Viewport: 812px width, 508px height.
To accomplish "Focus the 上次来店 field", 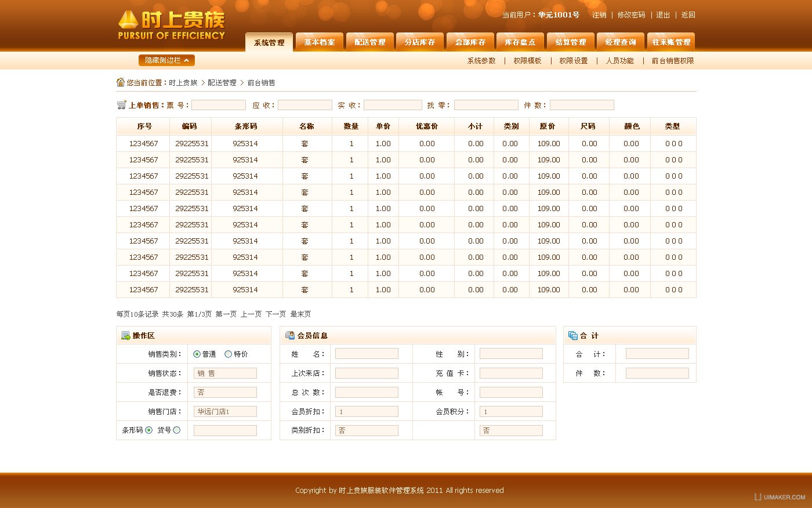I will click(x=367, y=373).
